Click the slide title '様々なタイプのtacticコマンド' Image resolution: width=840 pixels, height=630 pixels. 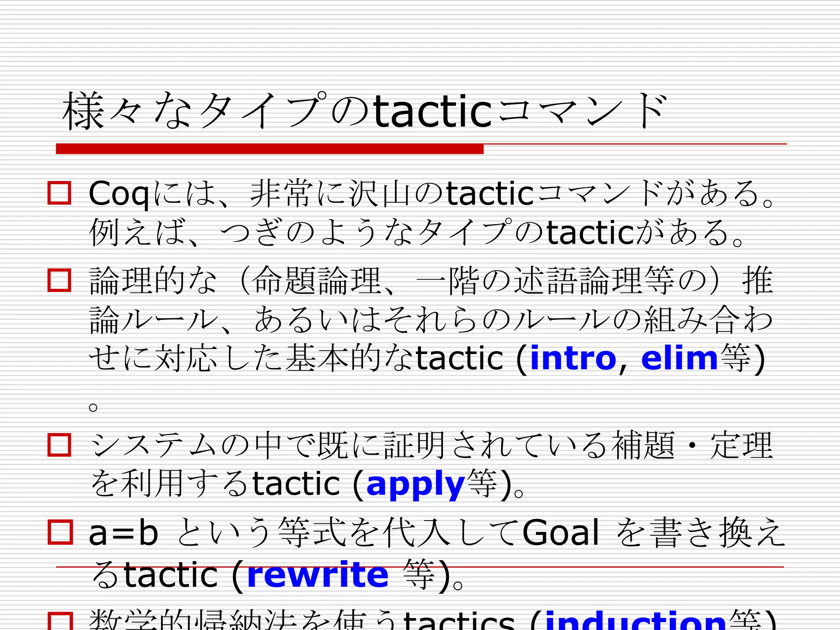click(x=365, y=111)
